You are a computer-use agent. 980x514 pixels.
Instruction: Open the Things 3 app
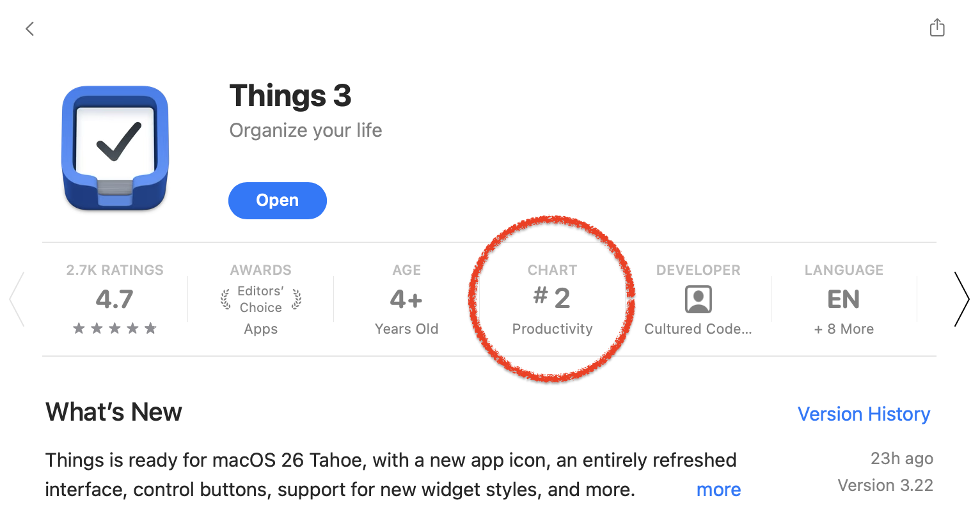(277, 201)
